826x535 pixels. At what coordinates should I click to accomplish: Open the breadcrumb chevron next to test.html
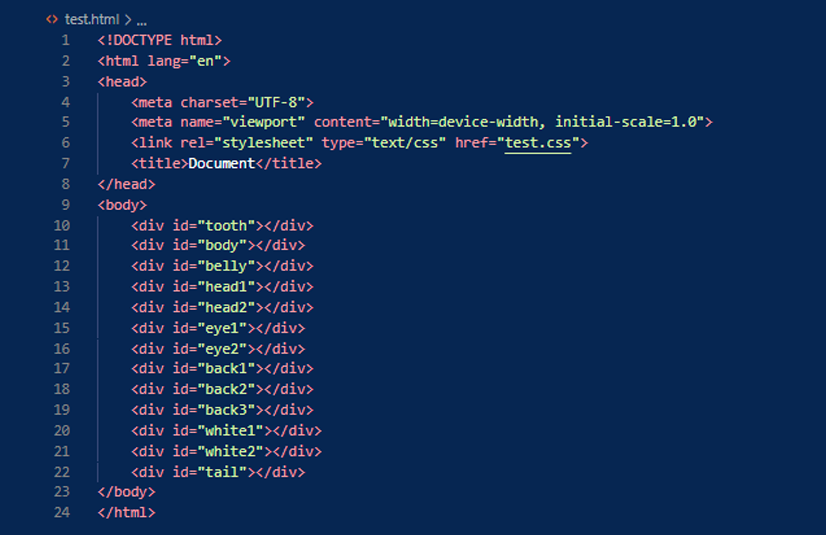tap(127, 20)
